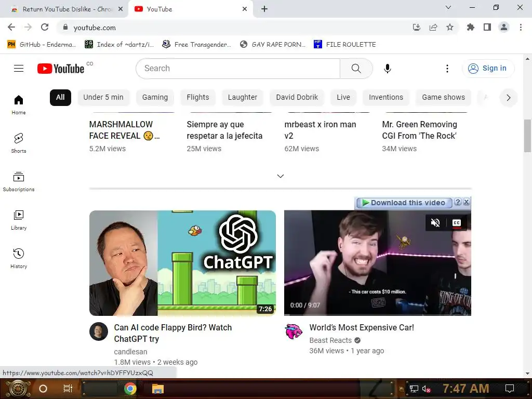This screenshot has height=399, width=532.
Task: Open Chrome from the taskbar
Action: [x=130, y=389]
